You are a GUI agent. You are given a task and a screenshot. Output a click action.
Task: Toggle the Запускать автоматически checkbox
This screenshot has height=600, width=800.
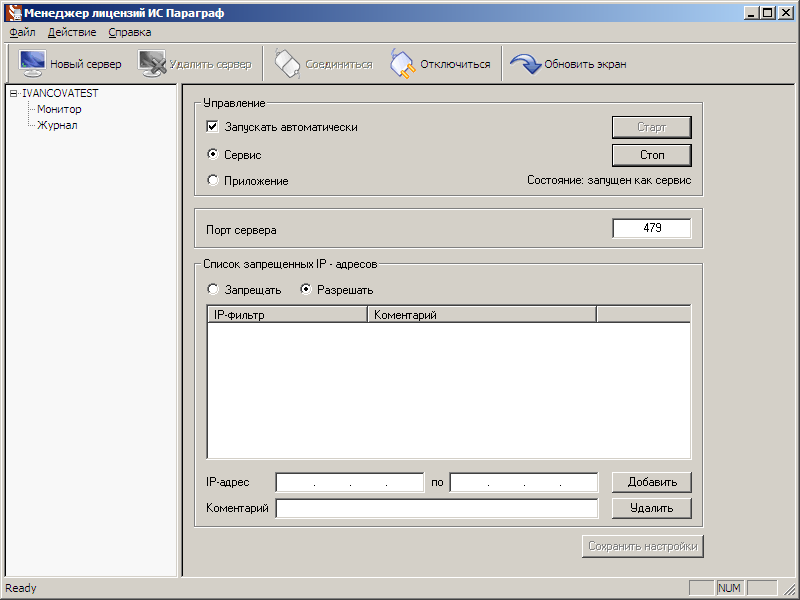[213, 127]
